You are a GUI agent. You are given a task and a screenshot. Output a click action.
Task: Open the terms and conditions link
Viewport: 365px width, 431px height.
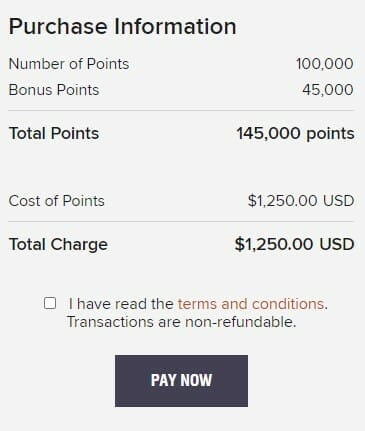251,304
